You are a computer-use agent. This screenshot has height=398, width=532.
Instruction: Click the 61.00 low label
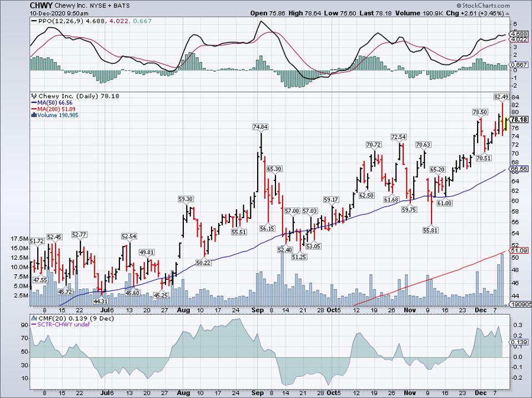[444, 203]
